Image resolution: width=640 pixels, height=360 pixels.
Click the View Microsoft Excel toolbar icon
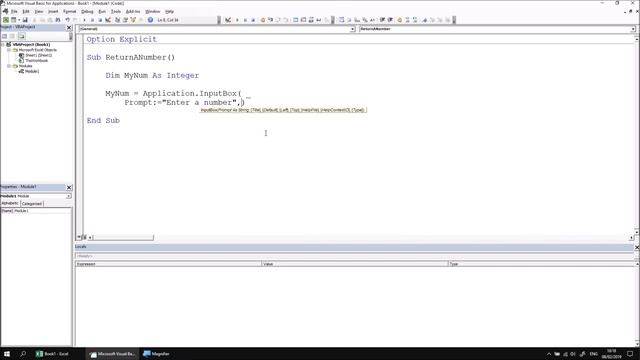tap(6, 20)
